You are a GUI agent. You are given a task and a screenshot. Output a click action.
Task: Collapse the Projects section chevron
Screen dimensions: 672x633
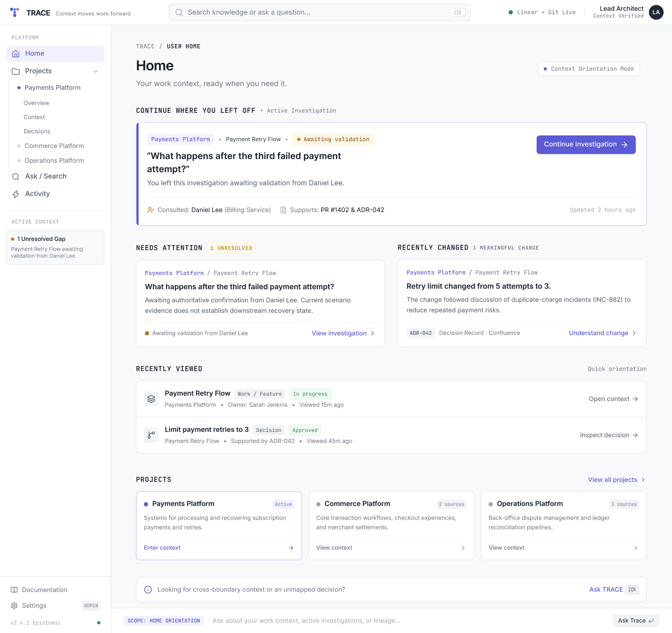[96, 71]
